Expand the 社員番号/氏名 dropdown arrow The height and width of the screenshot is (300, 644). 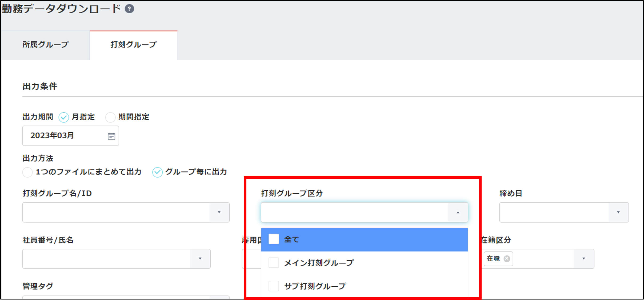[200, 259]
